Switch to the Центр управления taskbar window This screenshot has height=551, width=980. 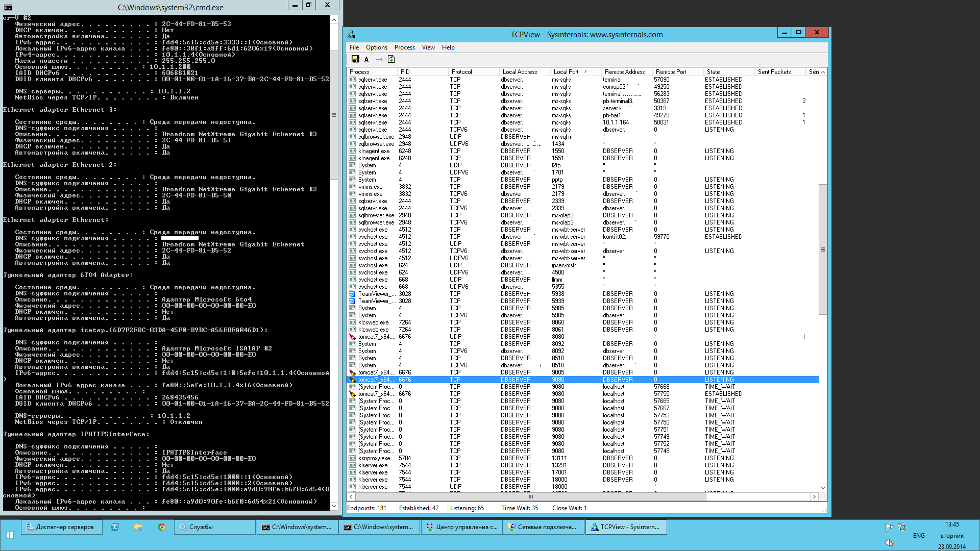click(x=462, y=527)
